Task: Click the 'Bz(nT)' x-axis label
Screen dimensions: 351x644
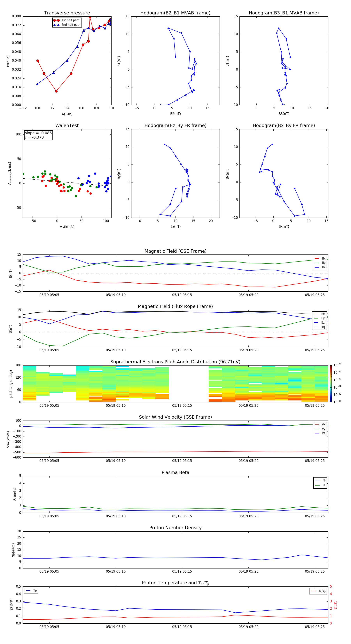Action: pyautogui.click(x=175, y=227)
